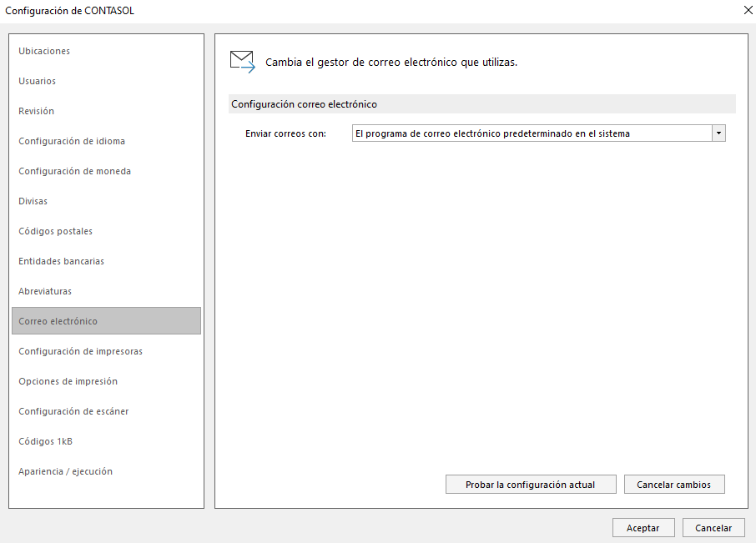Screen dimensions: 756x543
Task: Open Configuración de idioma
Action: pyautogui.click(x=72, y=141)
